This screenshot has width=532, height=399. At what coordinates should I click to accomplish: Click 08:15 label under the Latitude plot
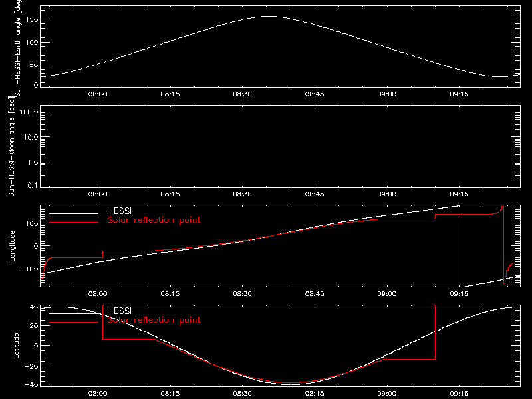[x=170, y=394]
